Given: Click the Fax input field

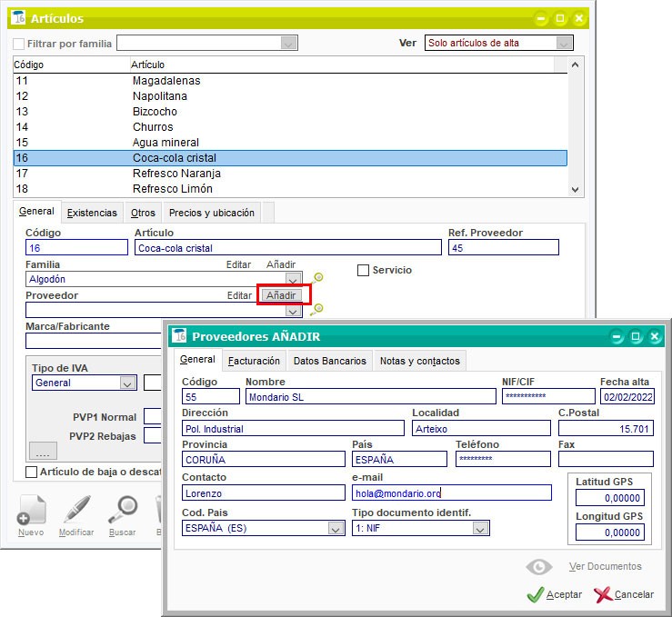Looking at the screenshot, I should pos(606,459).
